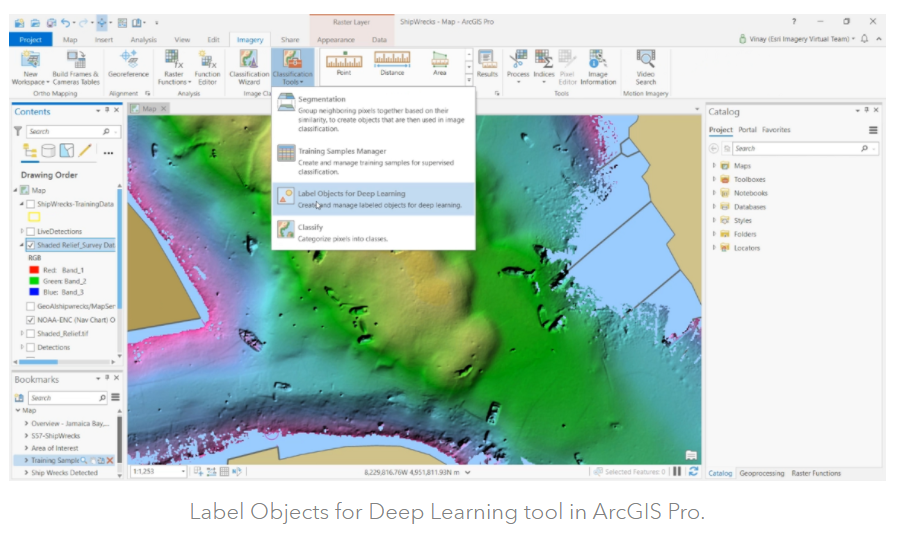Switch to List By Data Source view
901x539 pixels.
[48, 151]
